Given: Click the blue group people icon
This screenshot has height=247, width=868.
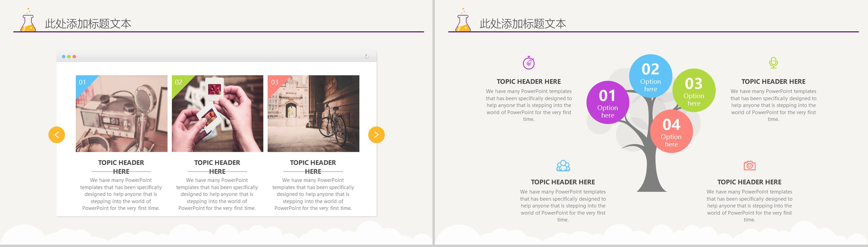Looking at the screenshot, I should (563, 165).
